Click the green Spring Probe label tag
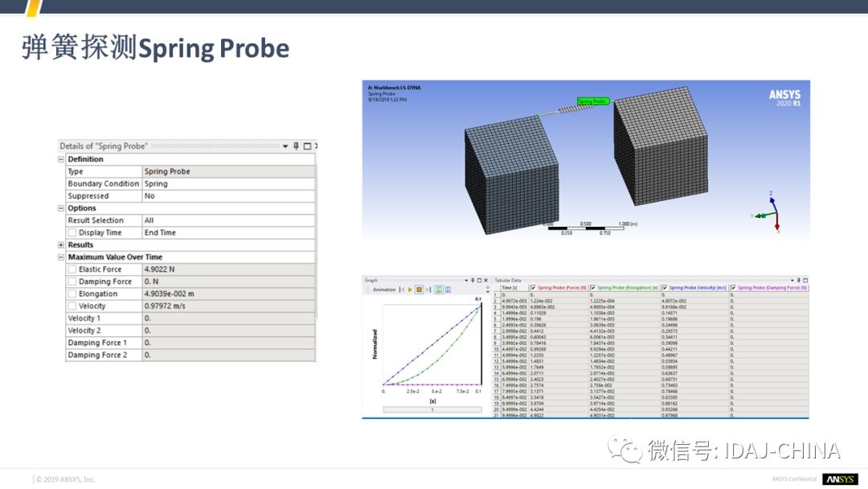Screen dimensions: 868x489 593,101
